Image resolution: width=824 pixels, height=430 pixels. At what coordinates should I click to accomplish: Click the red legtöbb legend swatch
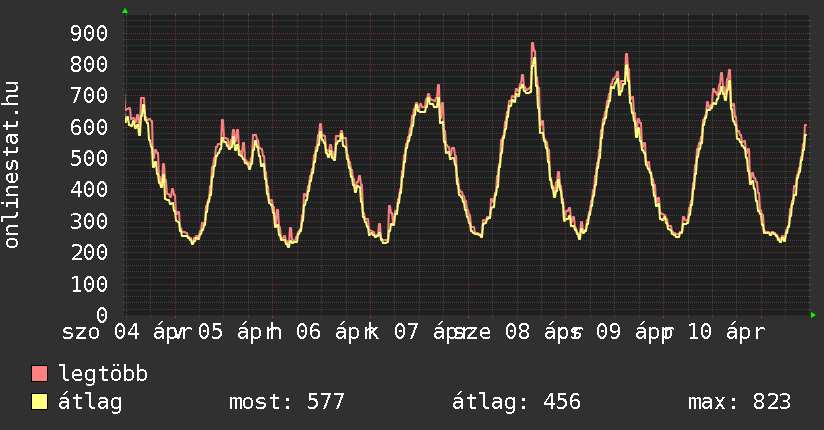(40, 374)
